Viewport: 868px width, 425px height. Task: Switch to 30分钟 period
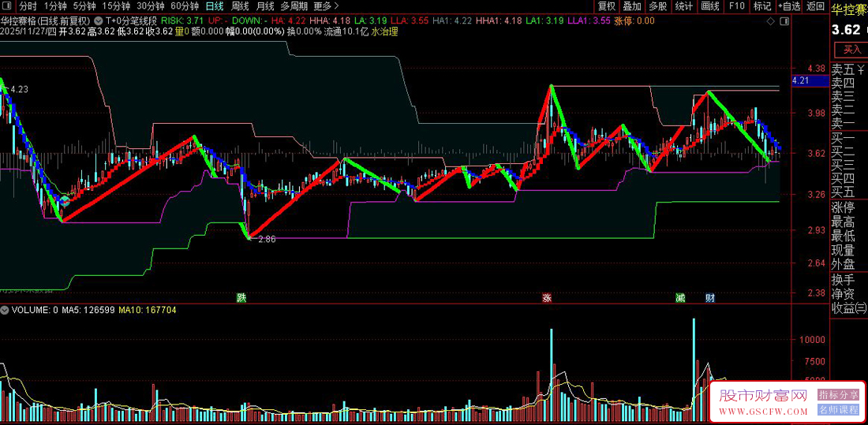(x=151, y=6)
